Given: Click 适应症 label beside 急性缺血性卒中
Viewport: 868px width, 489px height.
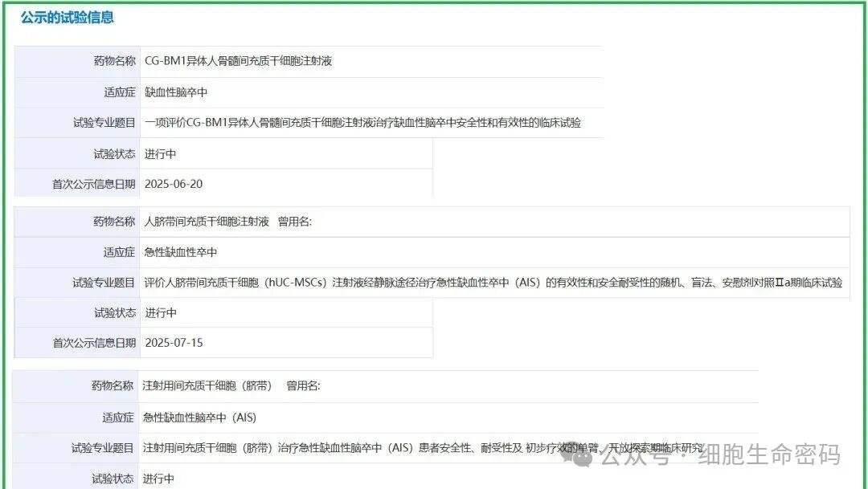Looking at the screenshot, I should (119, 252).
